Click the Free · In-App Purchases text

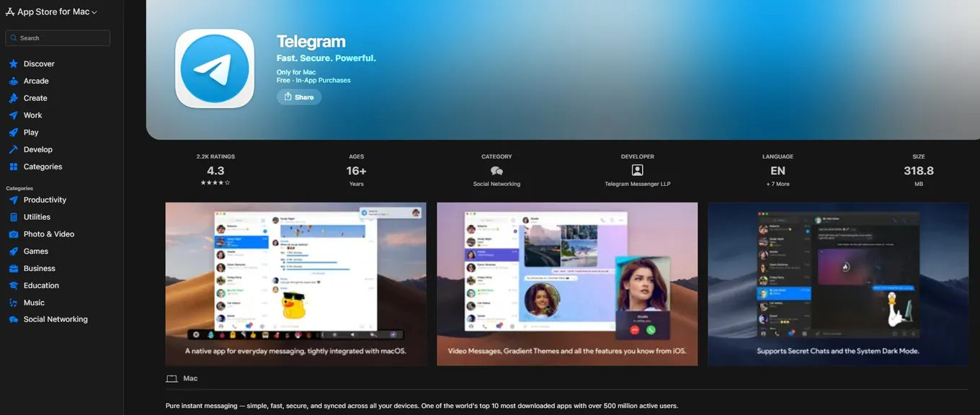click(x=313, y=81)
